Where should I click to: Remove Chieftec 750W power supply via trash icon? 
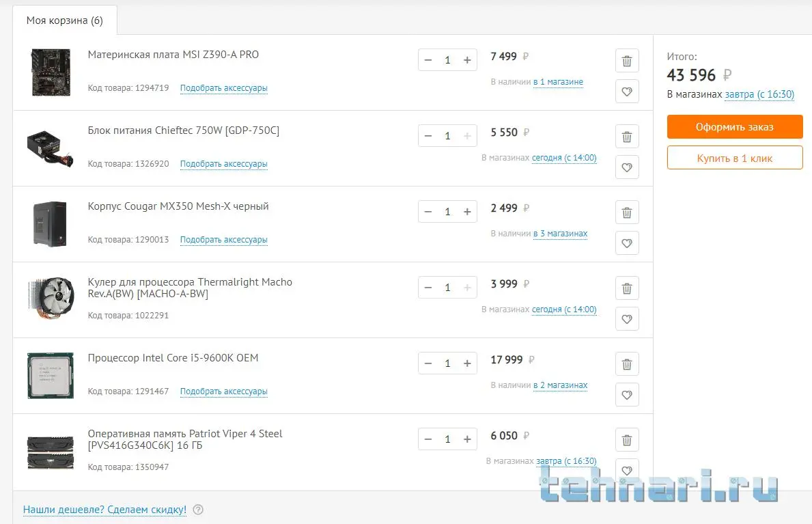pyautogui.click(x=627, y=137)
